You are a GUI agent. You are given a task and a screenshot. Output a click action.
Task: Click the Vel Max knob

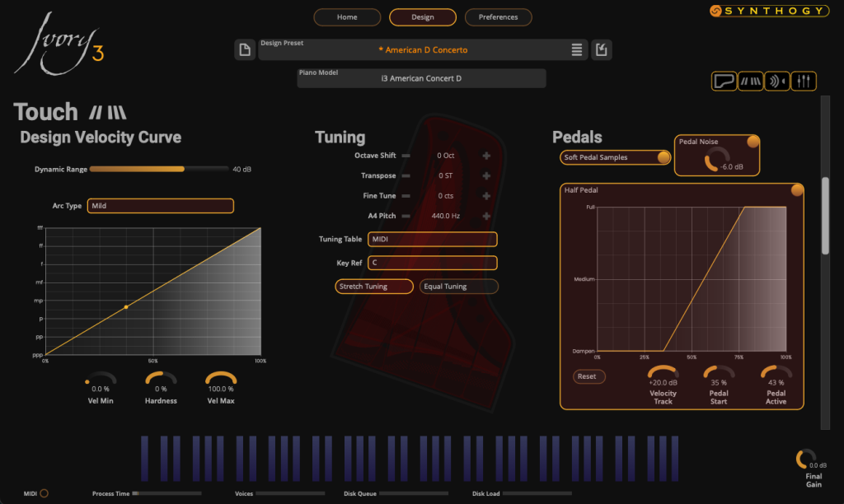coord(221,378)
